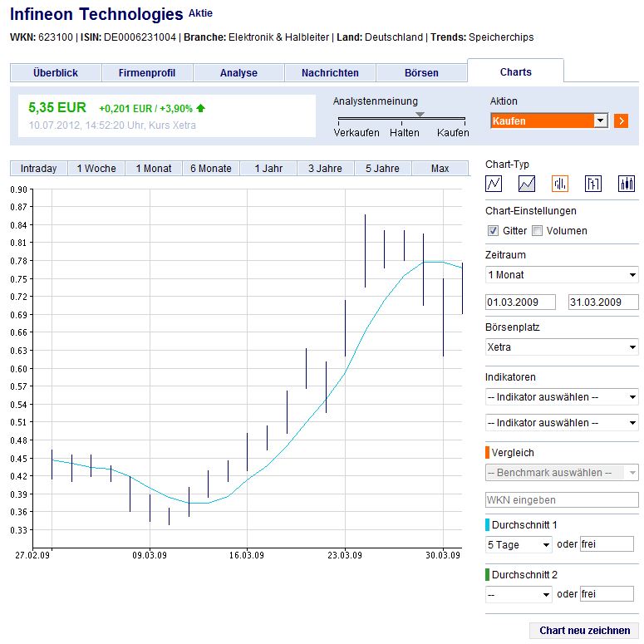Click the WKN eingeben input field
This screenshot has height=644, width=644.
[562, 500]
